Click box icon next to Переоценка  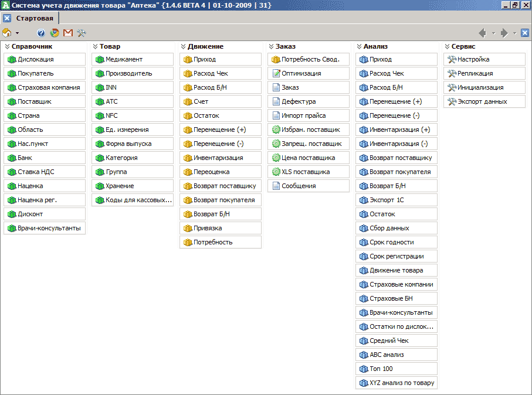(x=188, y=172)
